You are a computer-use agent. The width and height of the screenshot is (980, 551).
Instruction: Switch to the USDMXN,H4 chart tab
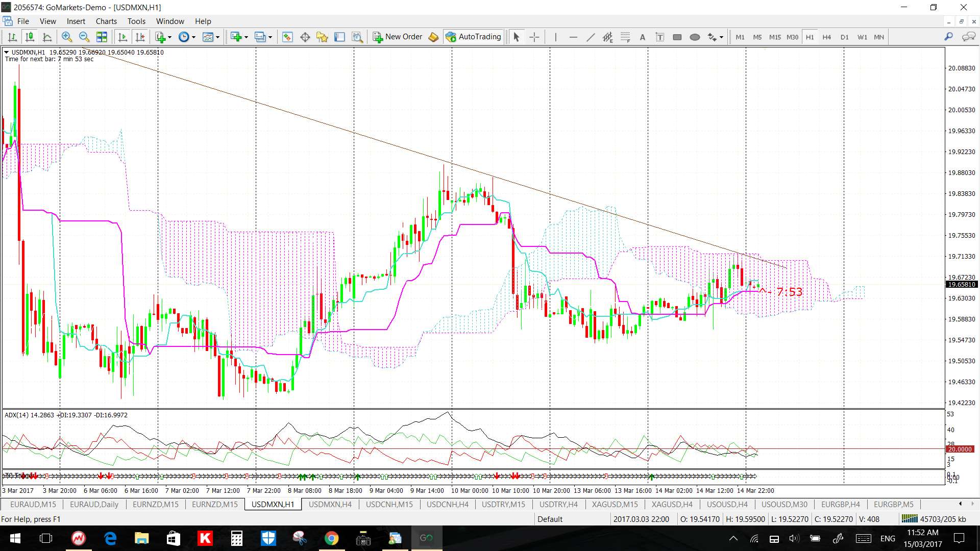tap(330, 504)
